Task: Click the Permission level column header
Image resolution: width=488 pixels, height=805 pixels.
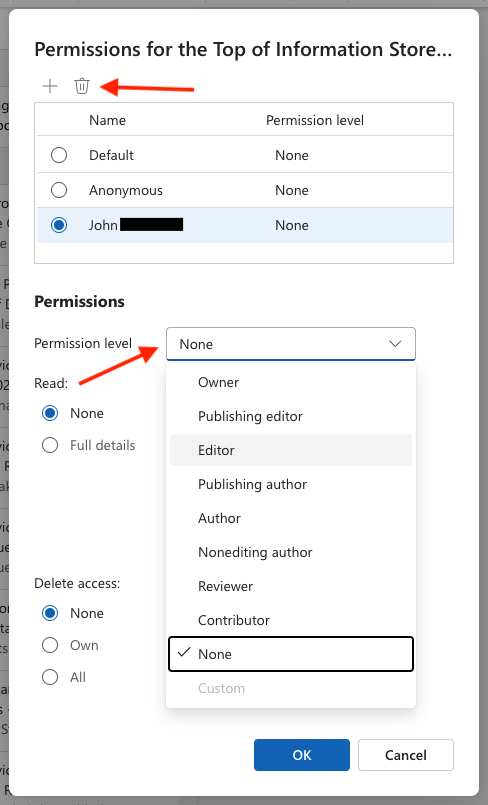Action: coord(315,120)
